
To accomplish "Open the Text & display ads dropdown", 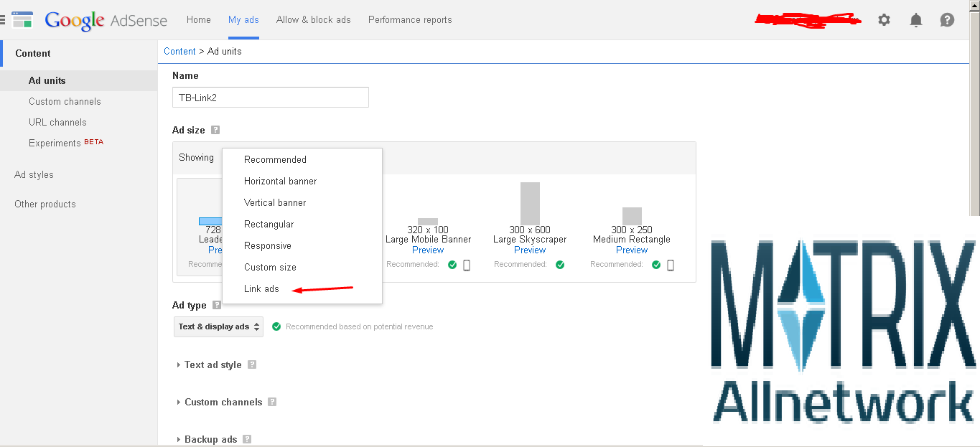I will pyautogui.click(x=218, y=326).
